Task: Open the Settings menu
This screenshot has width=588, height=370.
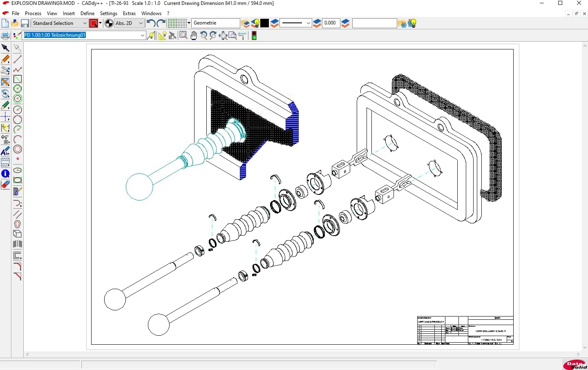Action: coord(108,13)
